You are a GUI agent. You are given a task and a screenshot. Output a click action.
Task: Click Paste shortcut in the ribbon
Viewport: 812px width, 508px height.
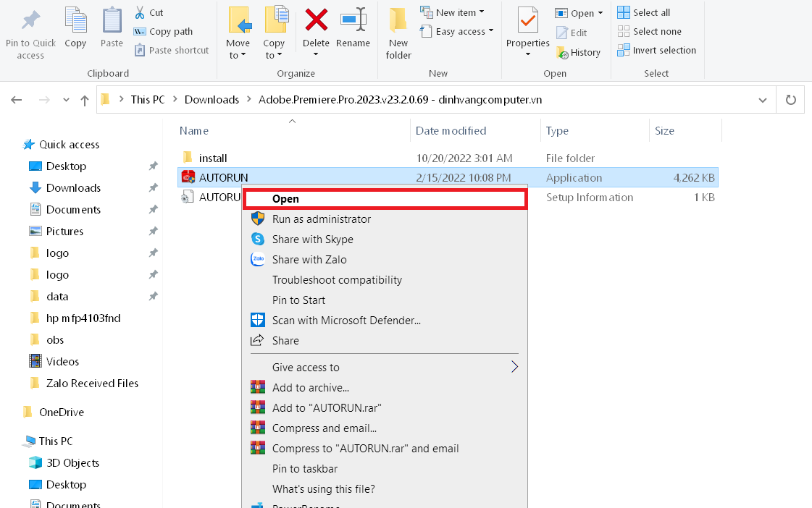click(172, 50)
